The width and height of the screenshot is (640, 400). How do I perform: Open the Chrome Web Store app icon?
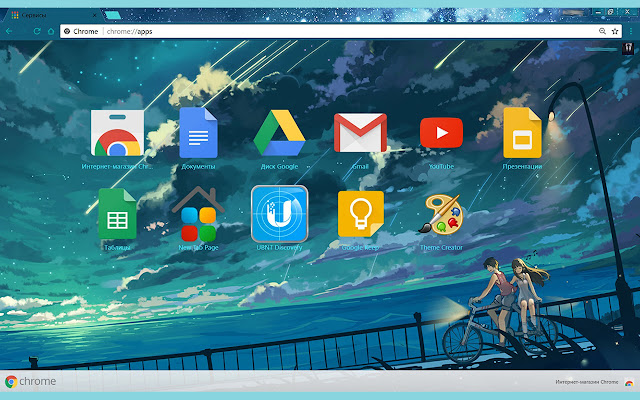click(117, 133)
